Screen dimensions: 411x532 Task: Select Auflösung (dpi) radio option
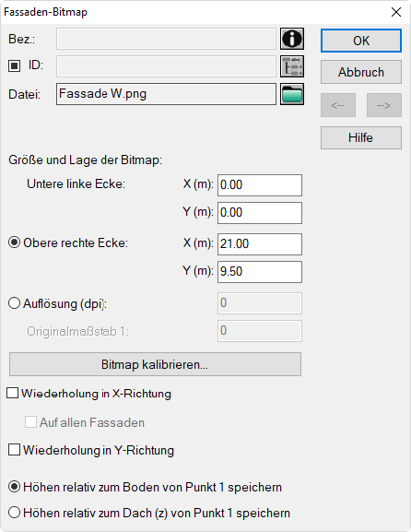click(x=14, y=303)
